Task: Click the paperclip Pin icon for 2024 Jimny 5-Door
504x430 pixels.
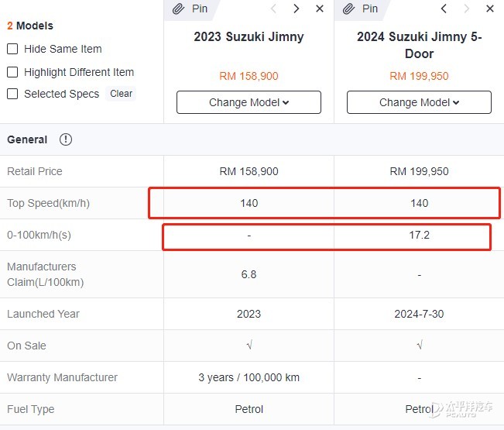Action: (x=348, y=9)
